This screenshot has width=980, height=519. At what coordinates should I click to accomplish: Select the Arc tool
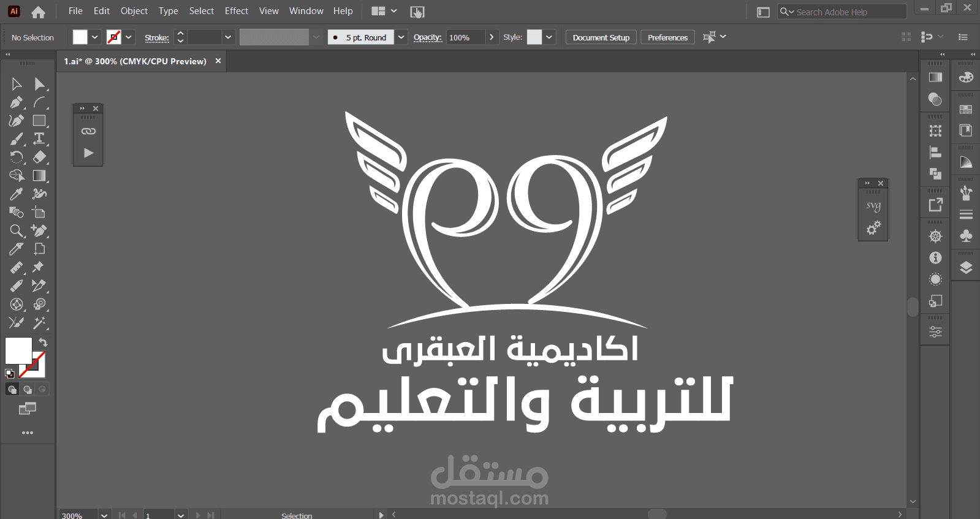39,102
